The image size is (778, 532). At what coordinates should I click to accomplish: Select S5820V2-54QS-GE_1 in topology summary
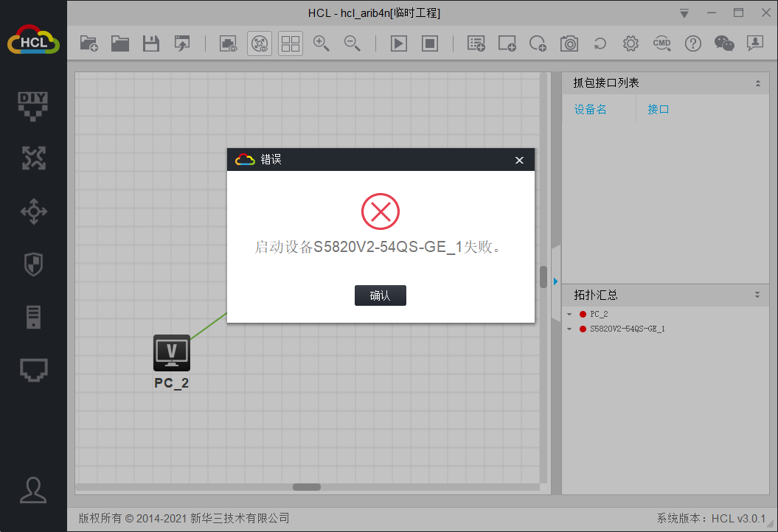(627, 329)
